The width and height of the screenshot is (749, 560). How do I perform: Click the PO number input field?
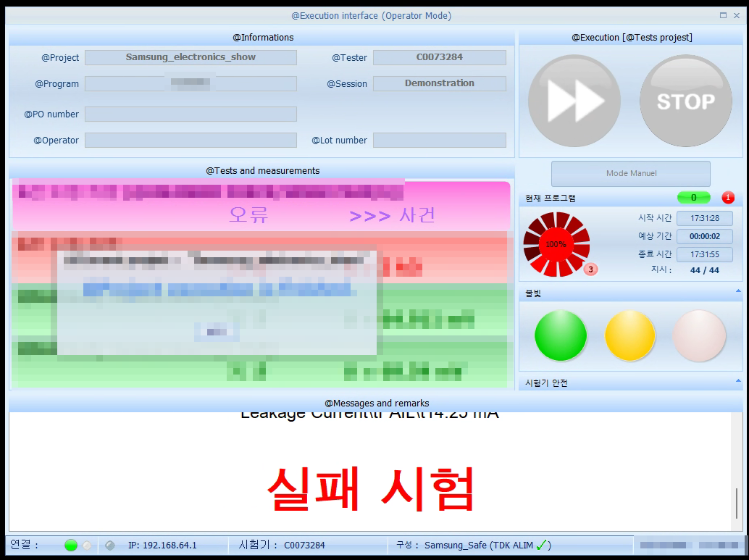pos(191,114)
